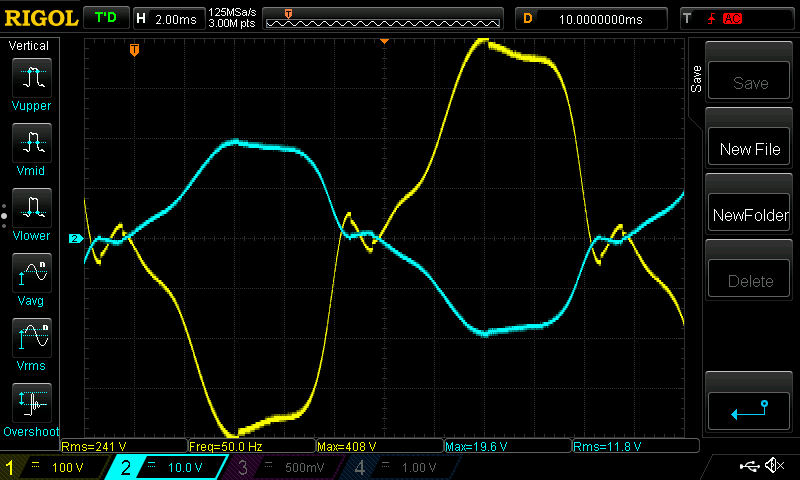Toggle channel 1 at 100 V
Screen dimensions: 800x480
click(x=55, y=467)
